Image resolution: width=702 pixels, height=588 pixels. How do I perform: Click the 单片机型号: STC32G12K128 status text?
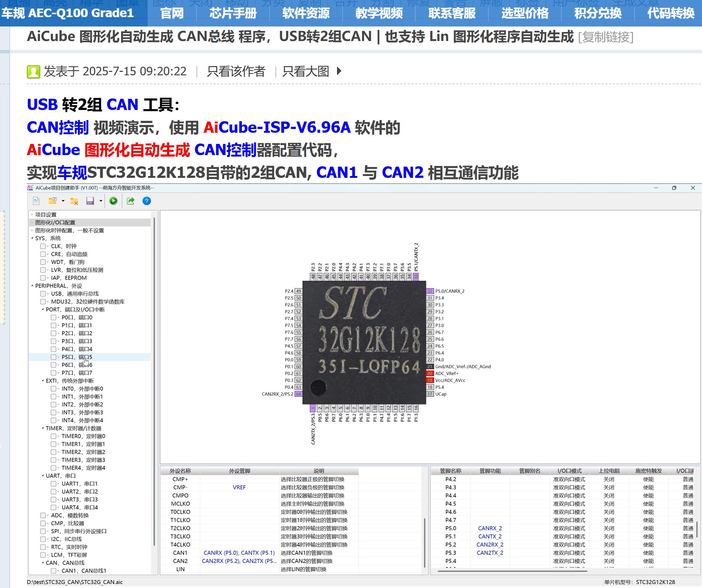(640, 582)
